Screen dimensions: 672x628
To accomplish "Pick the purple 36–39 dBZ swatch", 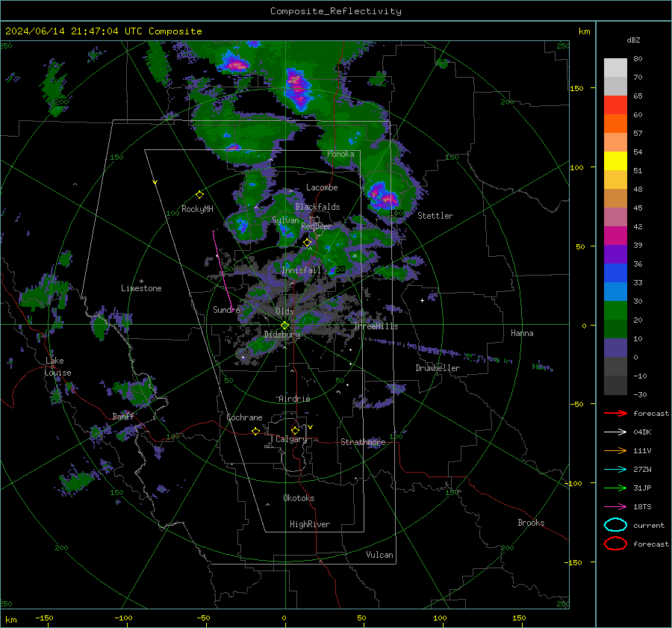I will click(x=615, y=255).
